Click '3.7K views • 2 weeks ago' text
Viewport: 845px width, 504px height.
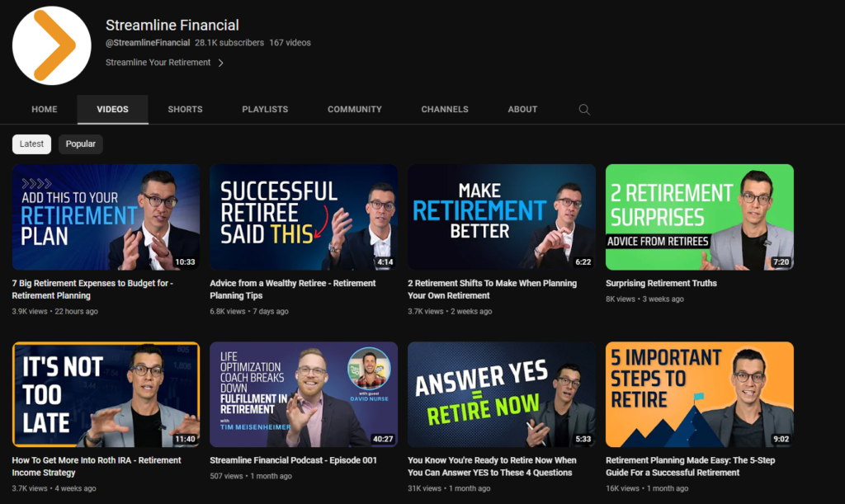[450, 311]
